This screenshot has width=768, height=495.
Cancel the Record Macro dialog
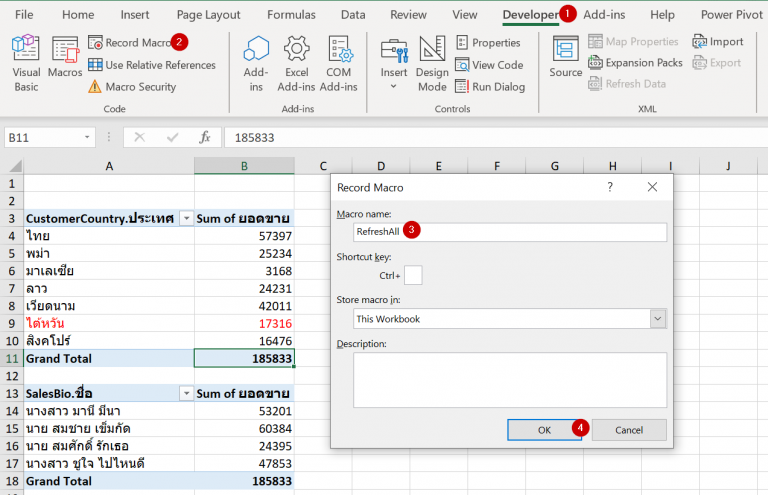(629, 430)
